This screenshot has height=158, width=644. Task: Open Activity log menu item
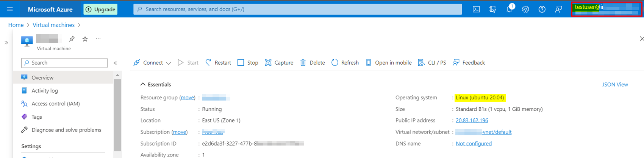(45, 91)
